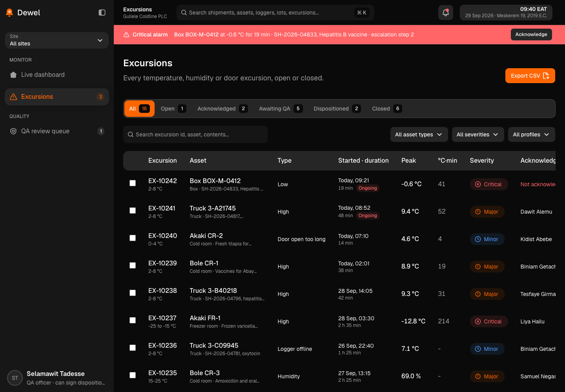Click the Live dashboard home icon
Screen dimensions: 565x392
pyautogui.click(x=13, y=75)
